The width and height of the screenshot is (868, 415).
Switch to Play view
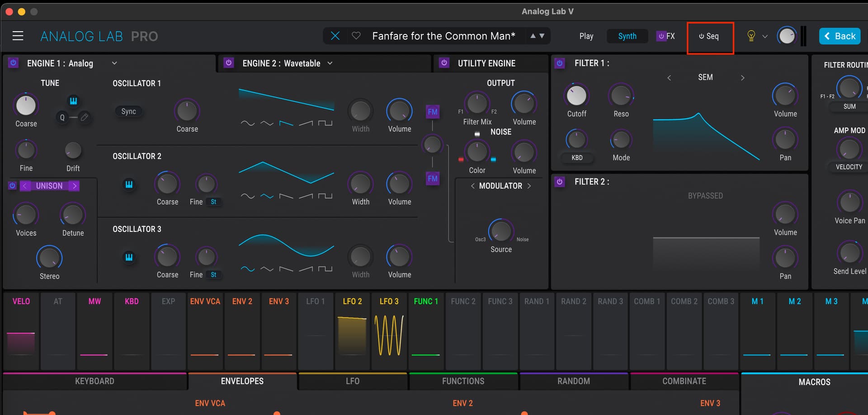tap(586, 36)
